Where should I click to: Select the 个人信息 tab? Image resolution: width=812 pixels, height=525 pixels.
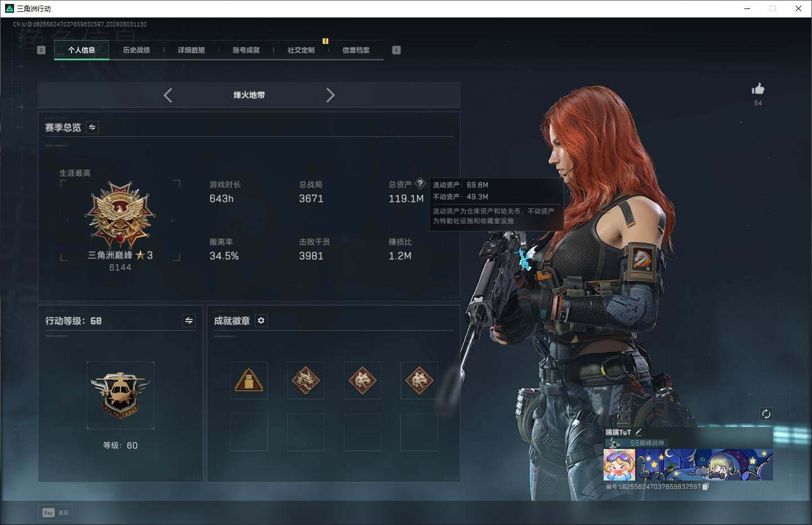point(82,50)
